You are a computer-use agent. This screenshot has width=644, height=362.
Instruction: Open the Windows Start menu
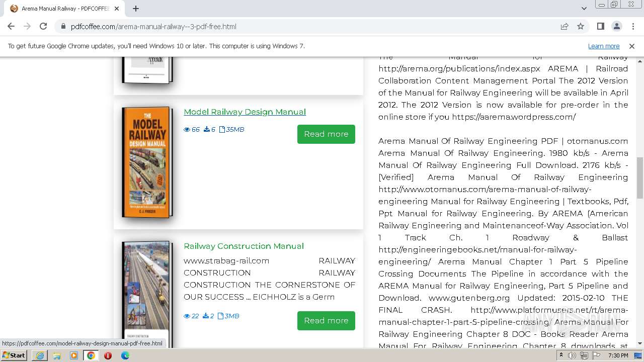14,355
